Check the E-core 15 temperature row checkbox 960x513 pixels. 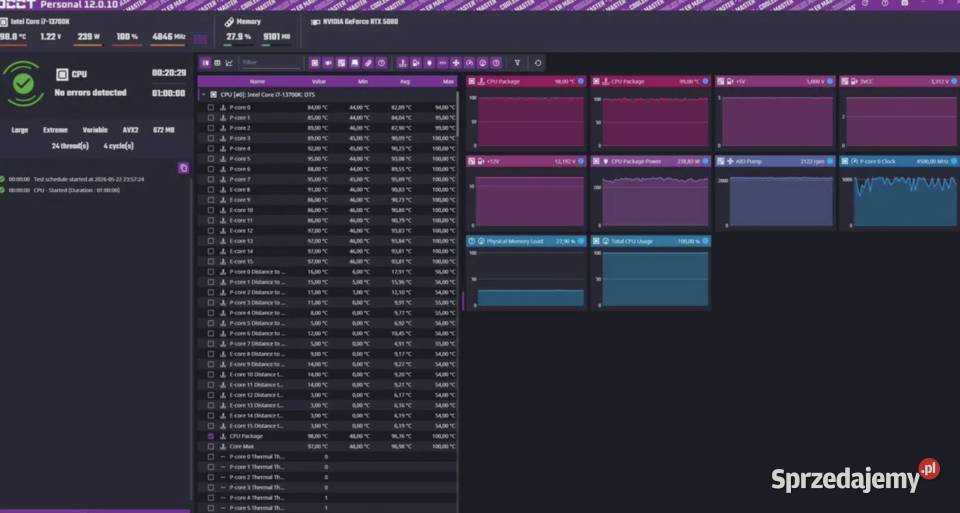click(211, 261)
